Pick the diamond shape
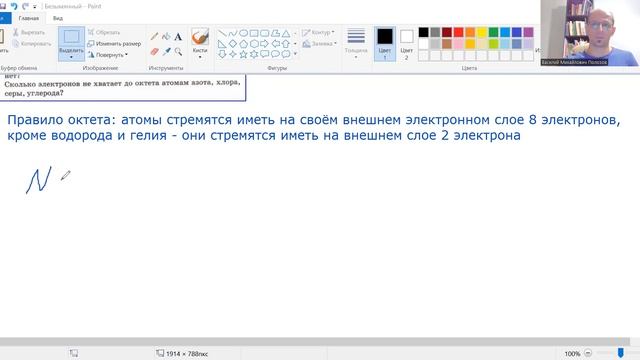This screenshot has height=360, width=640. (x=233, y=44)
